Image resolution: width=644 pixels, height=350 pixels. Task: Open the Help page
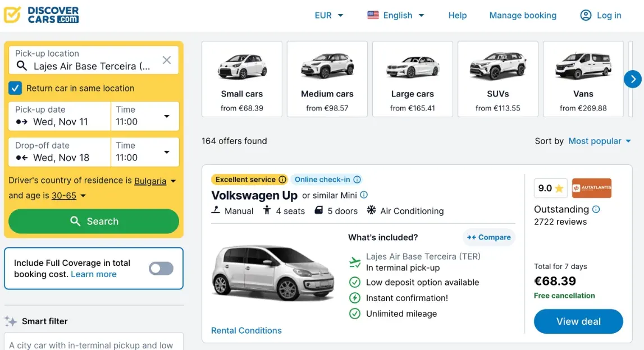[458, 15]
